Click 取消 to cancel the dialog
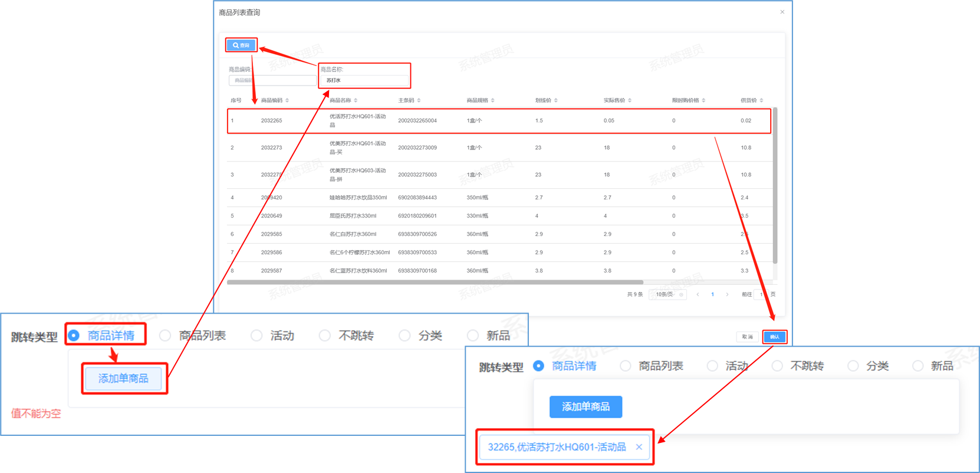980x473 pixels. (x=747, y=337)
